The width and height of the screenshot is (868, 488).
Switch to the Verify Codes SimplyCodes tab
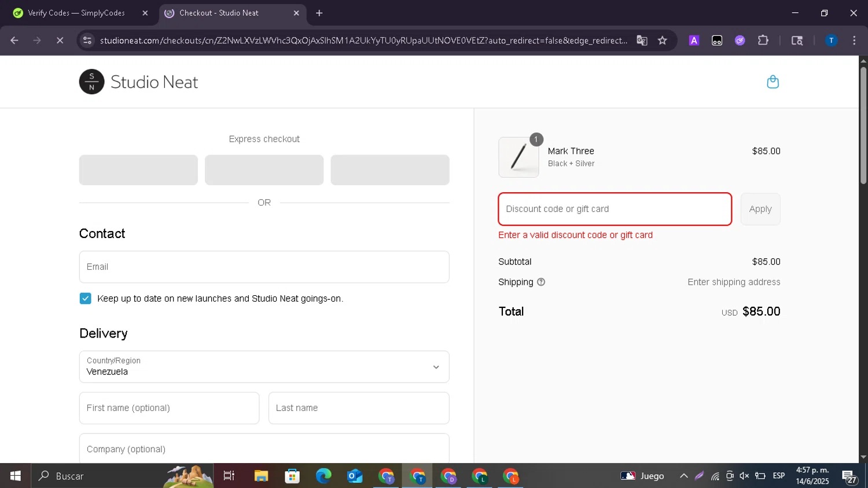tap(76, 13)
